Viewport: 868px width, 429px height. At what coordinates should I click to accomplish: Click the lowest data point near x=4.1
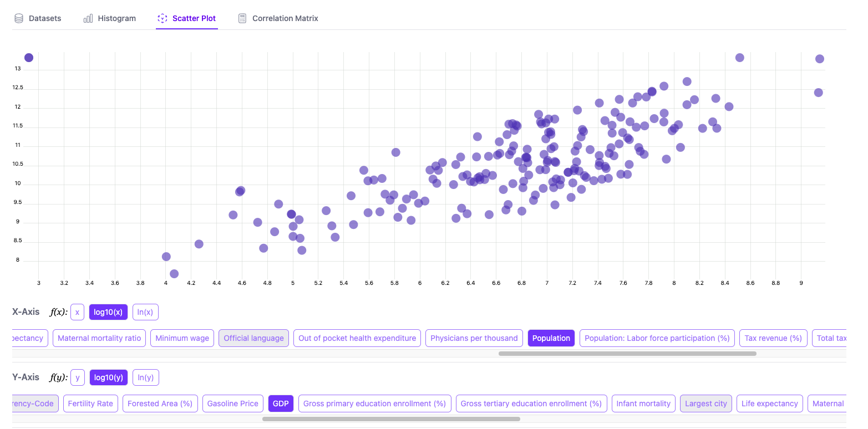(174, 274)
